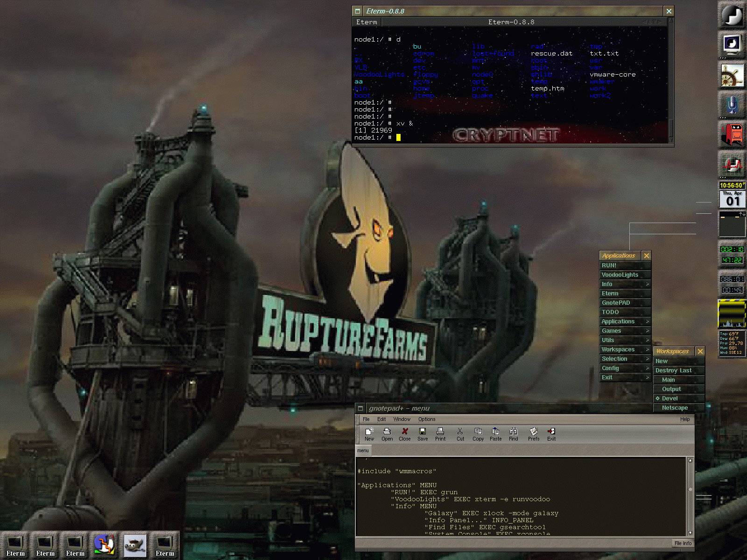Viewport: 747px width, 560px height.
Task: Click the red mailbox dock icon
Action: 732,134
